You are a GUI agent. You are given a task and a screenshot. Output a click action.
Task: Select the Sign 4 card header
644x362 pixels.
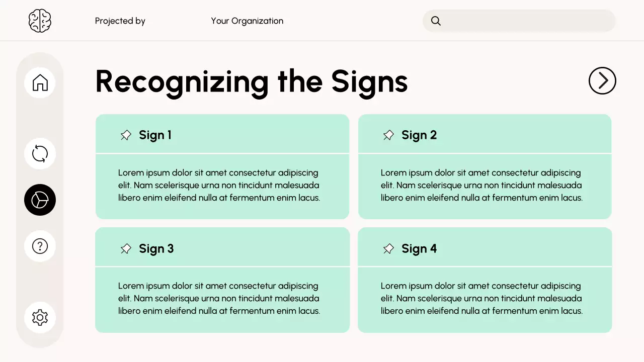[485, 247]
